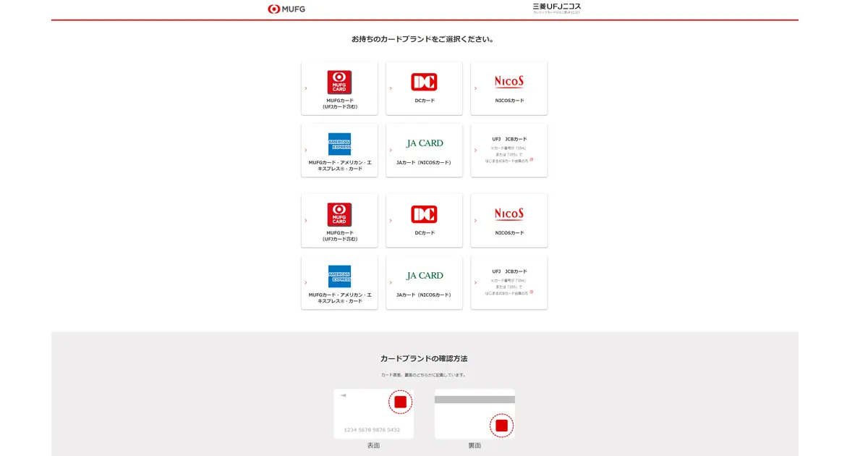Image resolution: width=868 pixels, height=456 pixels.
Task: Click the card front sample image
Action: click(x=373, y=414)
